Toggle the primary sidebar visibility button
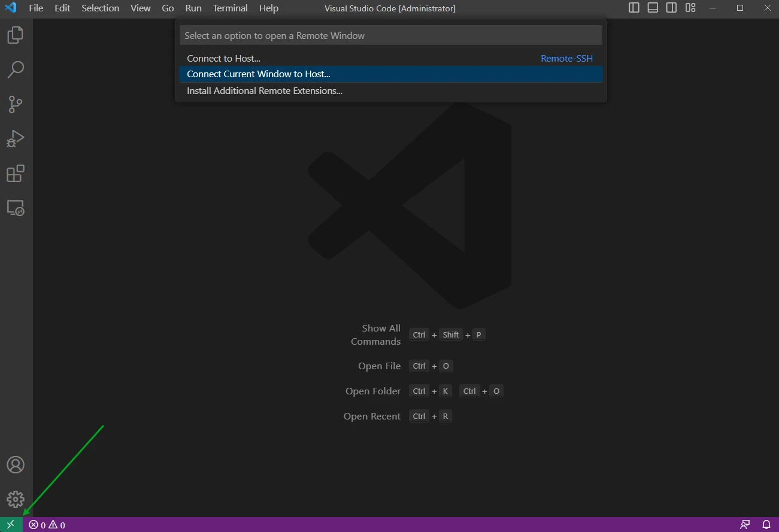 [x=633, y=8]
